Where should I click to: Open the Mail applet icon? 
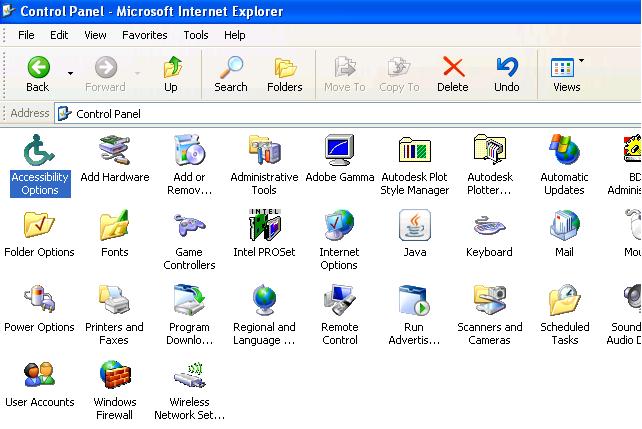pos(564,225)
